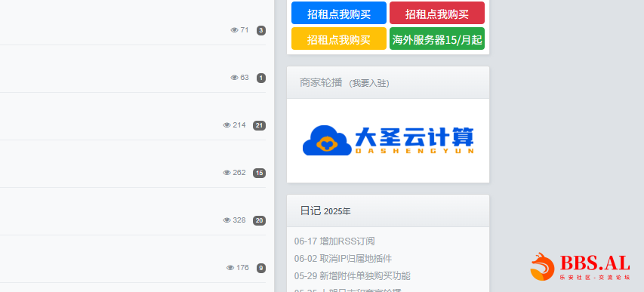Open the (我要入驻) link
The image size is (644, 292).
(x=369, y=83)
